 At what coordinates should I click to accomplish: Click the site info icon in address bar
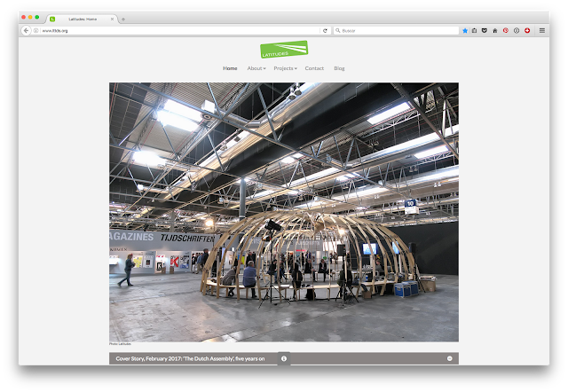(x=35, y=31)
